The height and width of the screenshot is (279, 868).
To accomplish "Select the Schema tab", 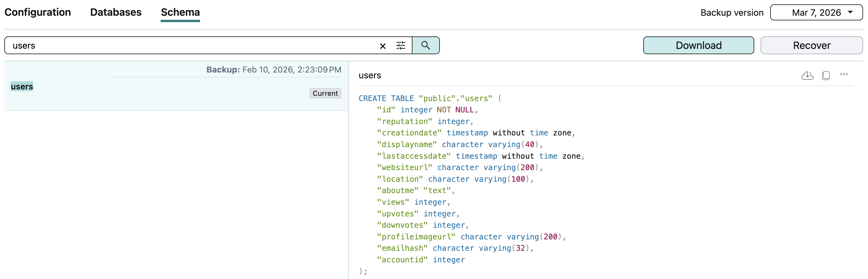I will (x=180, y=13).
